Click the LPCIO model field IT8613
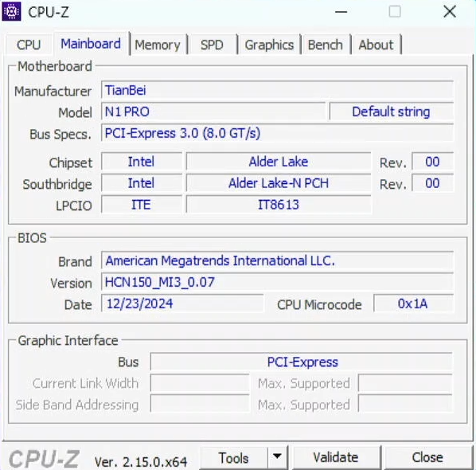The height and width of the screenshot is (470, 476). [279, 205]
